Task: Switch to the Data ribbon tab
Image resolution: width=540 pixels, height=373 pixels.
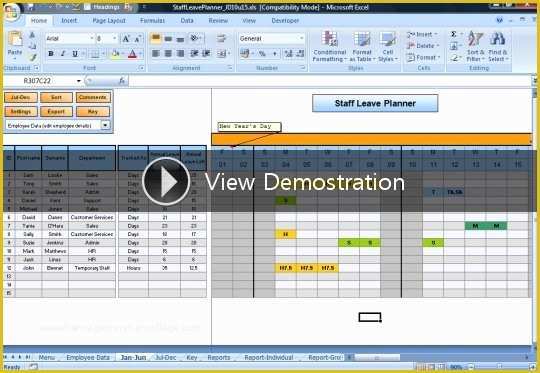Action: (187, 21)
